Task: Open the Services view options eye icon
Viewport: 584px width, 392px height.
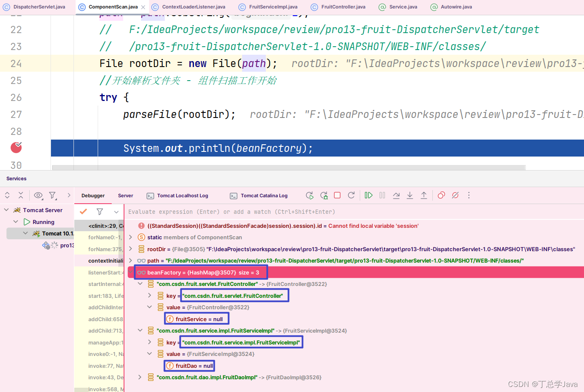Action: pyautogui.click(x=38, y=195)
